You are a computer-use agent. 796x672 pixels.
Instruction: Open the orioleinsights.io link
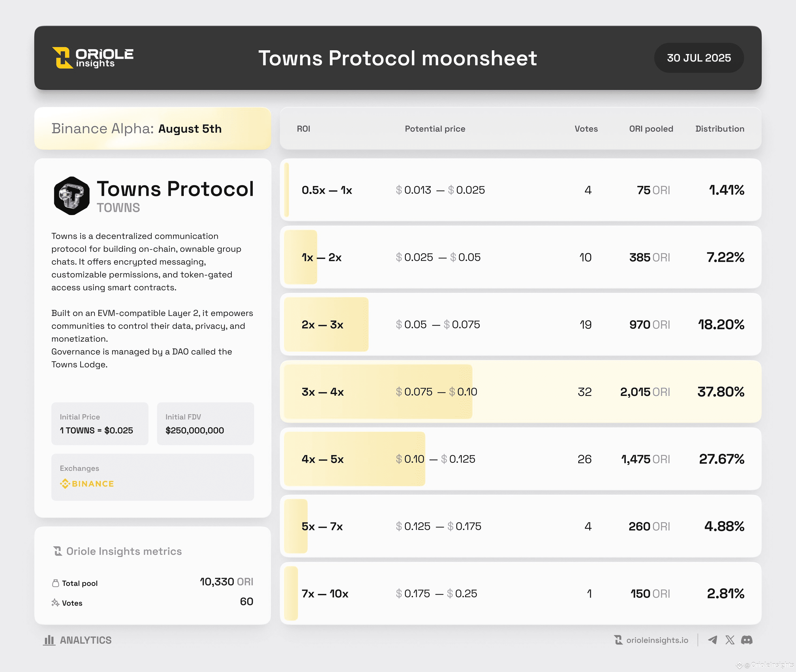(x=657, y=640)
